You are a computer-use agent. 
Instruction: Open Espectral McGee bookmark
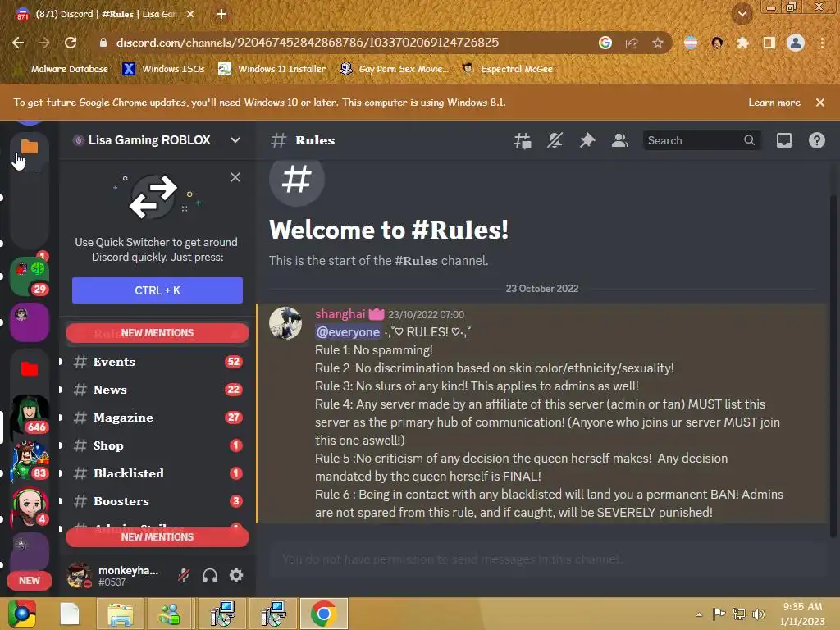click(x=507, y=69)
